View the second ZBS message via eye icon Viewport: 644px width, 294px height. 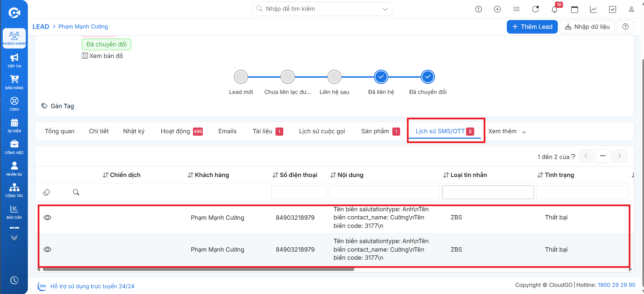(48, 250)
